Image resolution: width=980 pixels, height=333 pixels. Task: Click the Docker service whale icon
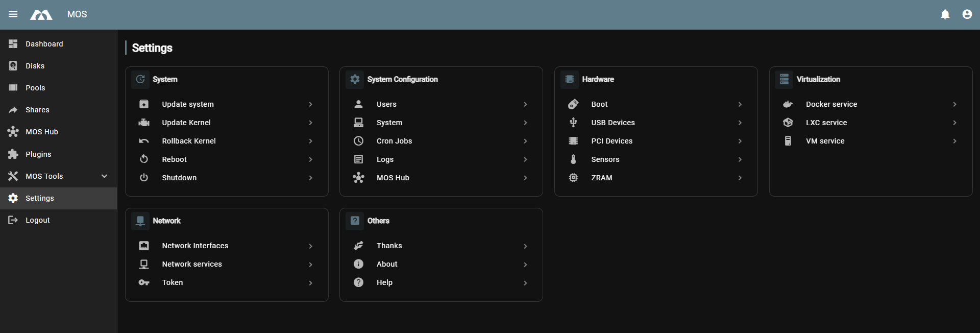(x=788, y=104)
